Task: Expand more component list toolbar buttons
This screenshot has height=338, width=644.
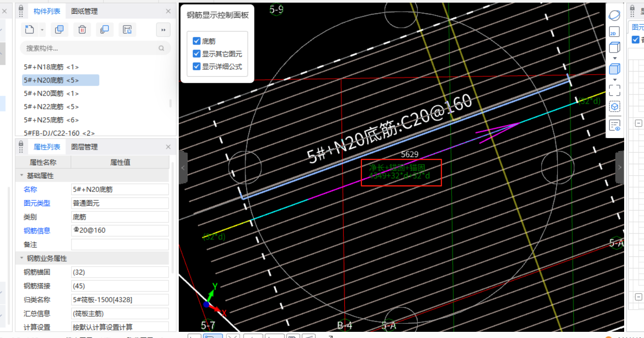Action: coord(163,30)
